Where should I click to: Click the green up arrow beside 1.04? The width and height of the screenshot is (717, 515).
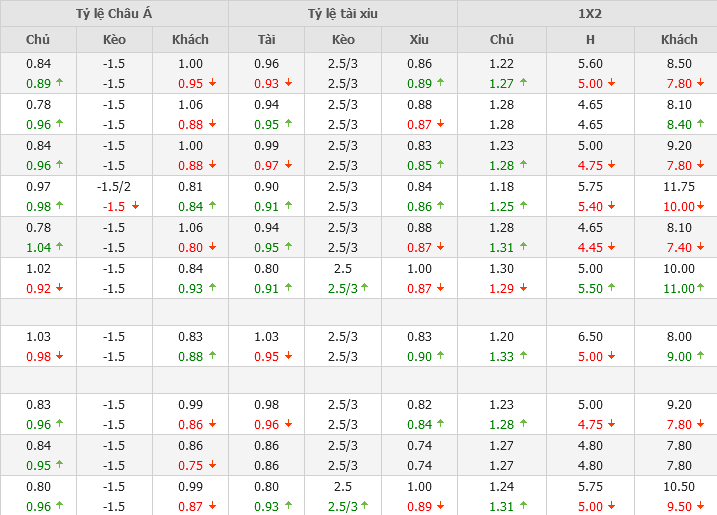click(60, 247)
